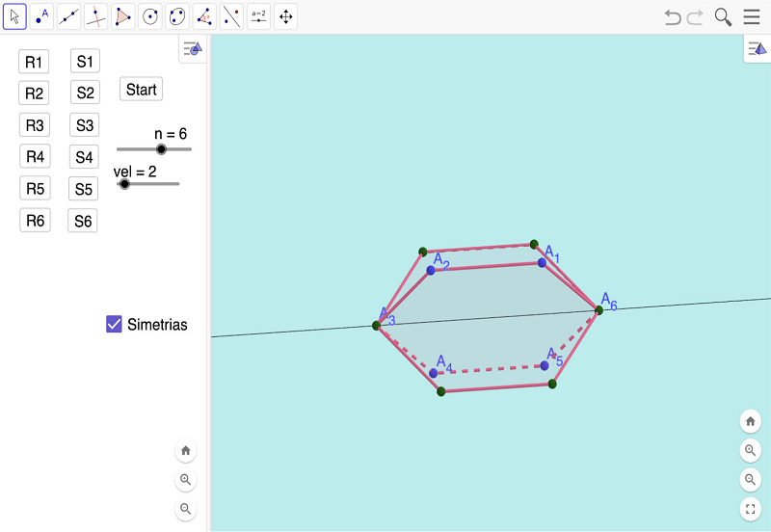Image resolution: width=771 pixels, height=532 pixels.
Task: Uncheck the Simetrias checkbox
Action: (x=115, y=325)
